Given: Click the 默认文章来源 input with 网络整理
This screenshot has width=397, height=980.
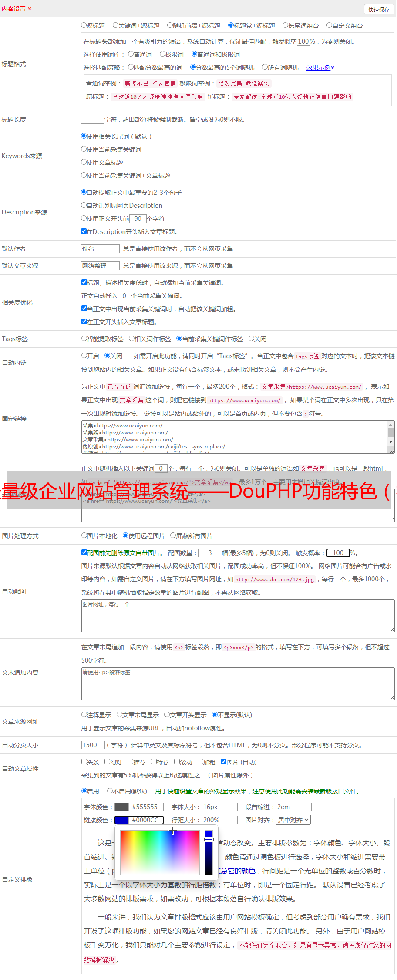Looking at the screenshot, I should click(x=100, y=266).
